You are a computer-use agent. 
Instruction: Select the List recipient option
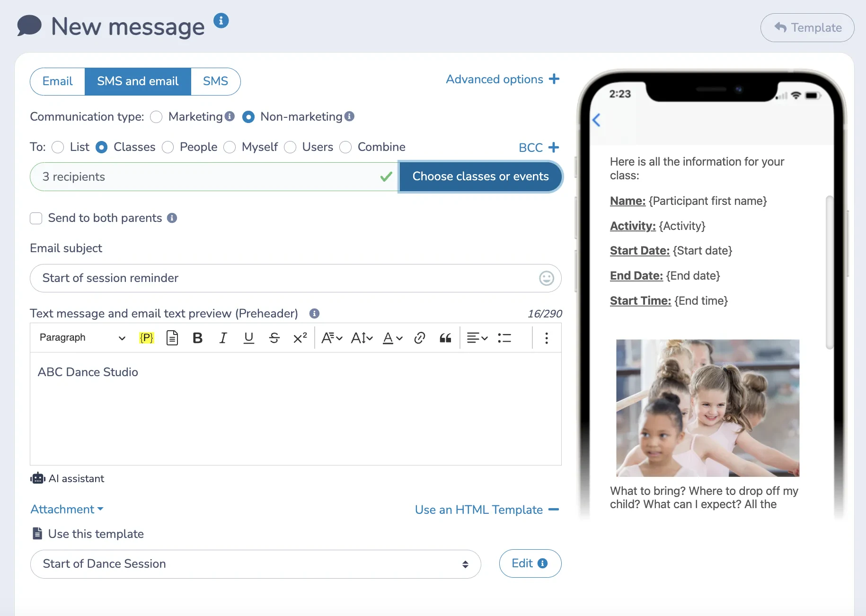[58, 147]
